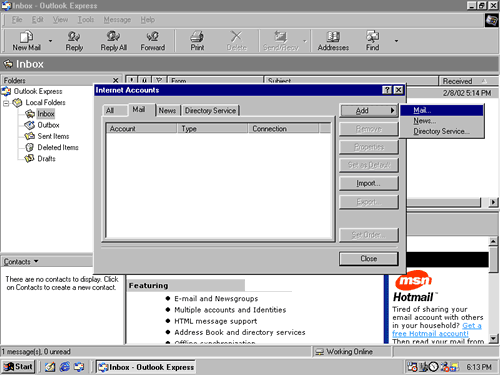
Task: Switch to the Mail tab
Action: point(139,109)
